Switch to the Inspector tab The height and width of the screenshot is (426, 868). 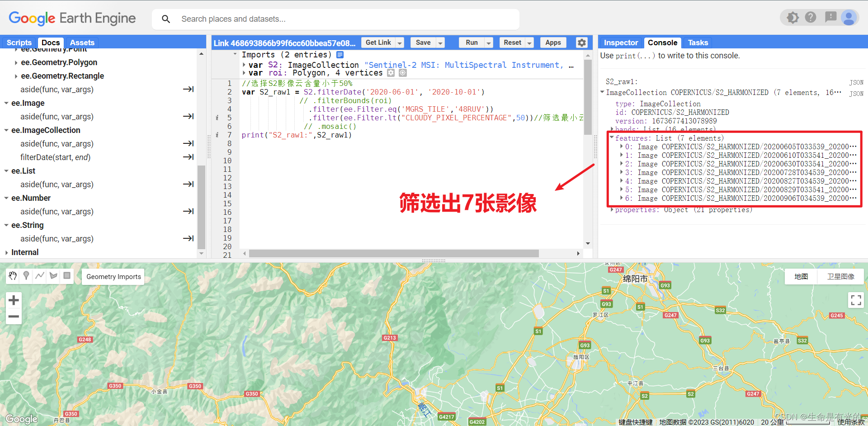click(x=621, y=43)
